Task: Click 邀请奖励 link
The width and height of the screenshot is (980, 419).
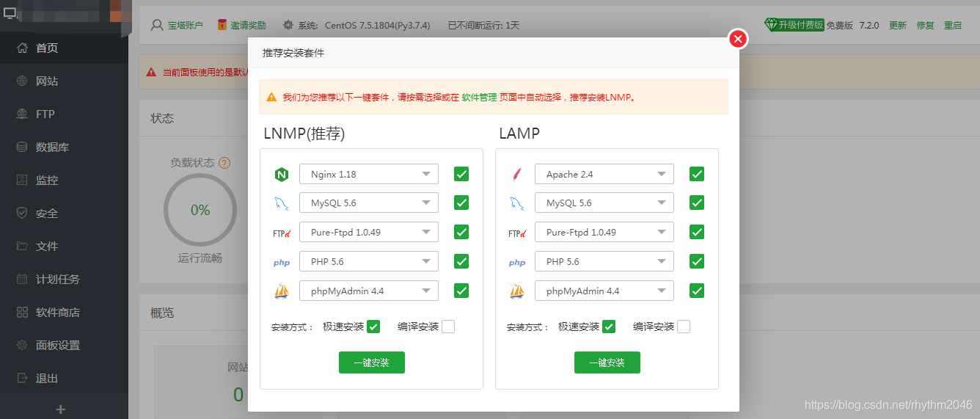Action: click(x=248, y=25)
